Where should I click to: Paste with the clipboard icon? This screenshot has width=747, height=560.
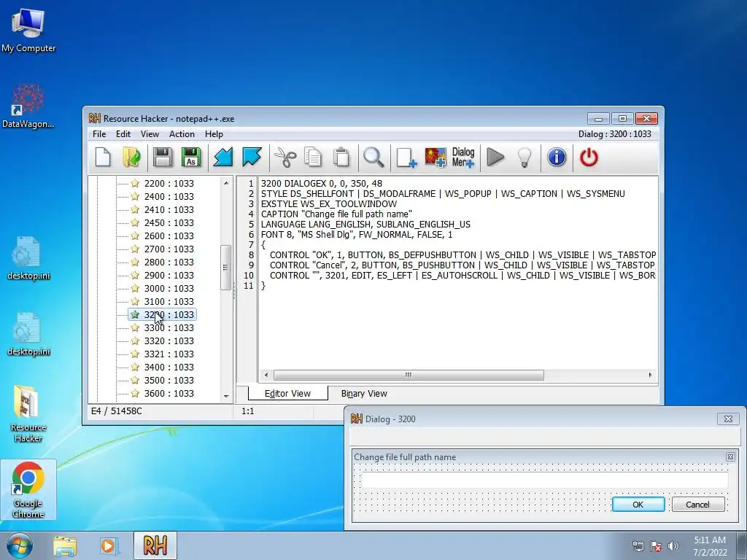pyautogui.click(x=341, y=157)
